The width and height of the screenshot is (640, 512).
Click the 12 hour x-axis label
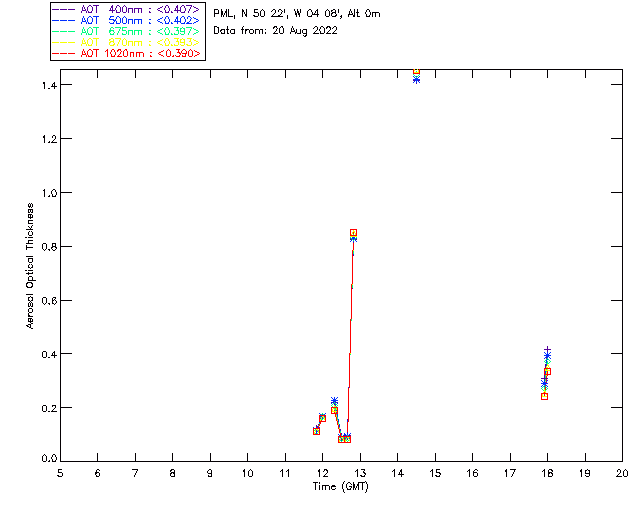[322, 473]
